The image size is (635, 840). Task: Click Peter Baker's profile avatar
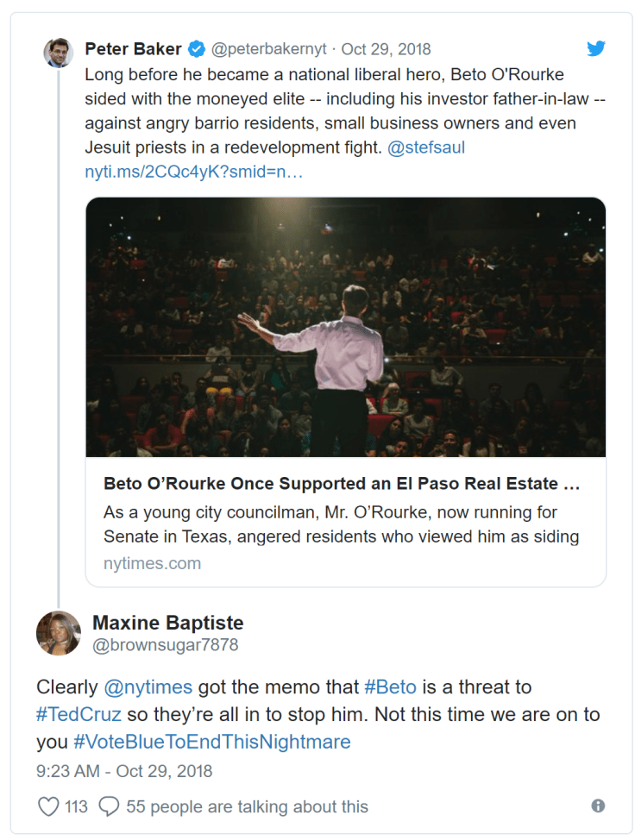click(58, 53)
